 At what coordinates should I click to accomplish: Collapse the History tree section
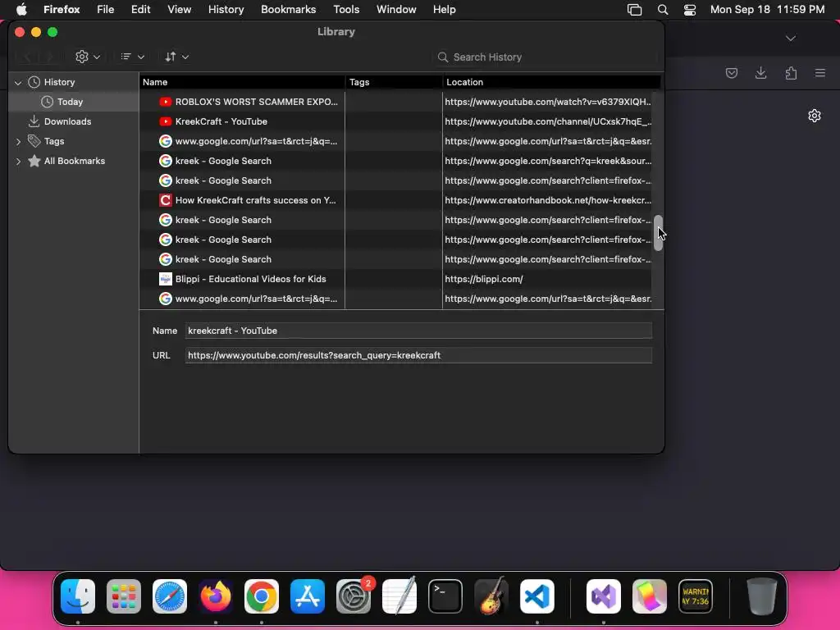[x=18, y=83]
